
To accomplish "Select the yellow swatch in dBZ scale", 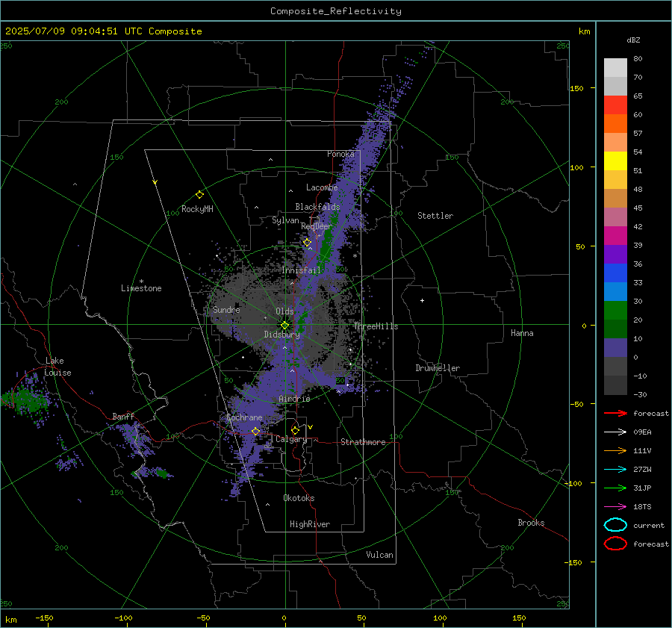I will tap(615, 161).
